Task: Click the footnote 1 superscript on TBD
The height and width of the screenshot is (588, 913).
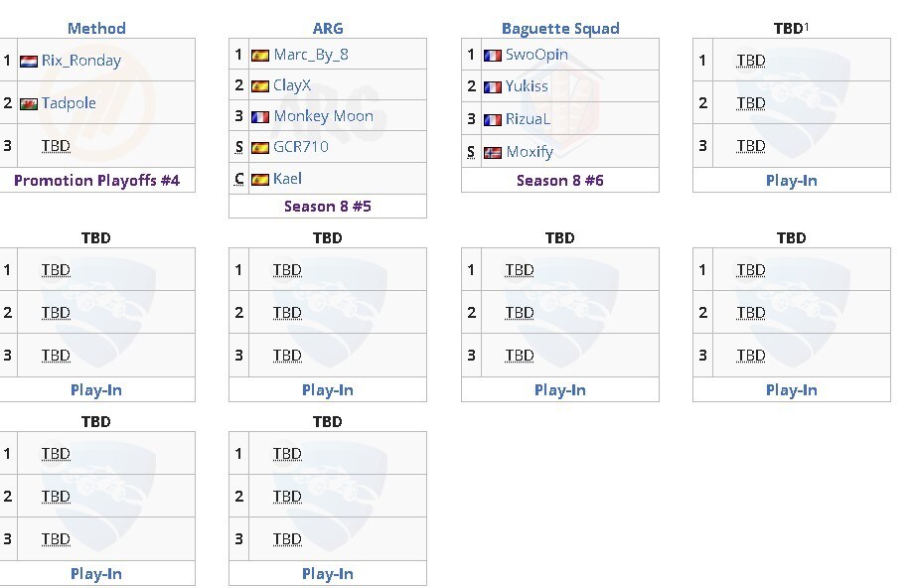Action: pyautogui.click(x=807, y=26)
